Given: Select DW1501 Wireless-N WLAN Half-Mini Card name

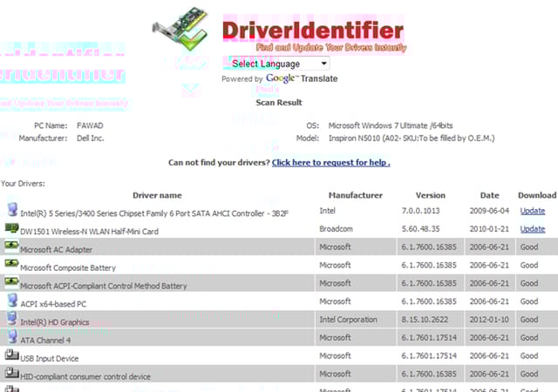Looking at the screenshot, I should 89,232.
